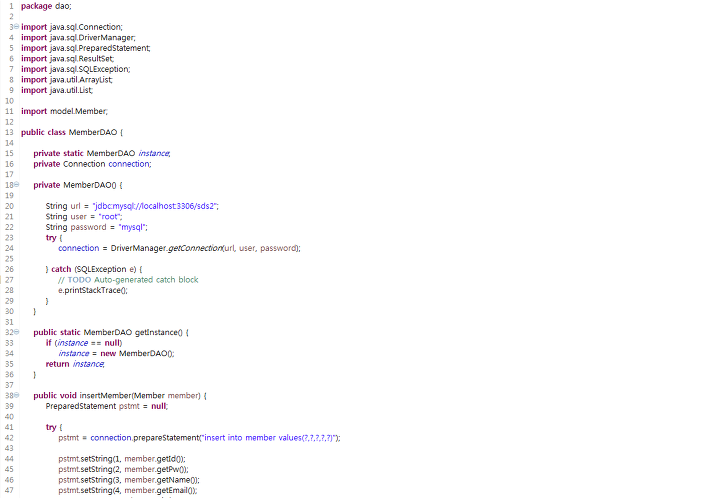This screenshot has height=498, width=710.
Task: Click 'private Connection connection' field declaration
Action: pos(92,164)
